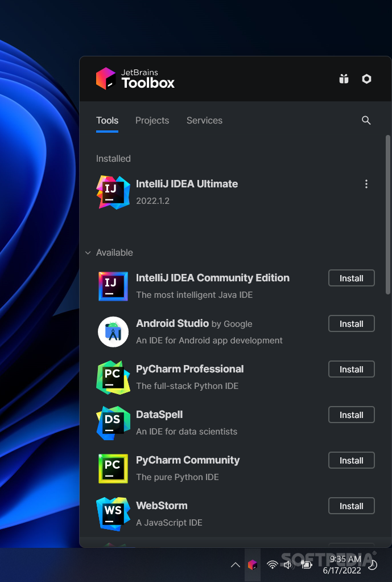392x582 pixels.
Task: Open the volume speaker tray icon
Action: 289,565
